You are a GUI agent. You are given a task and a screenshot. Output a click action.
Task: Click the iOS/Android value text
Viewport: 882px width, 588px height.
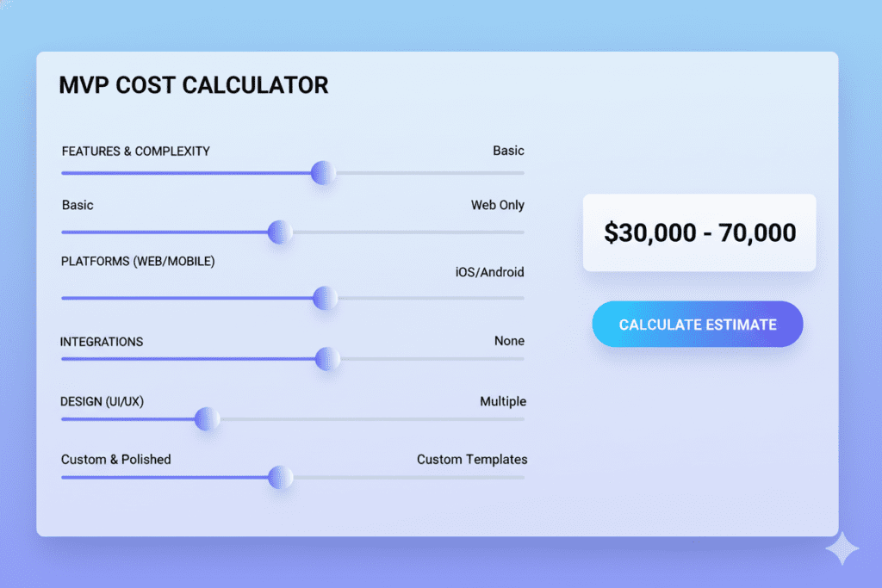pyautogui.click(x=489, y=272)
